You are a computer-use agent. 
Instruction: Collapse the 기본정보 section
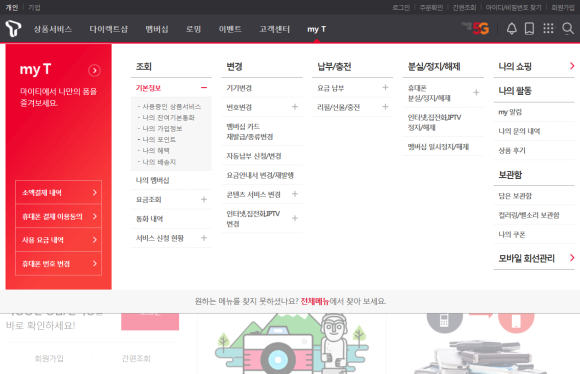click(x=204, y=88)
